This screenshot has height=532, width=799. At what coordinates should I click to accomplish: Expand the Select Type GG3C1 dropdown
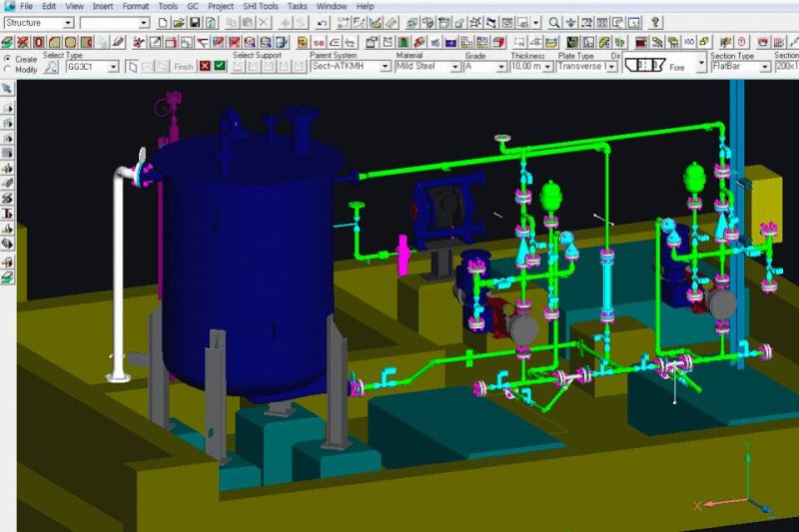(113, 67)
